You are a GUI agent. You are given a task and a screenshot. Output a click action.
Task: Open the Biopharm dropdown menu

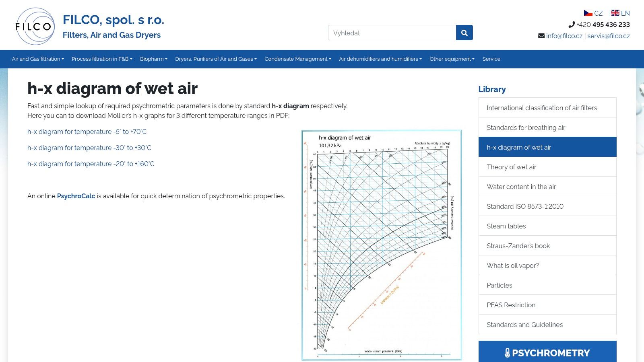(x=154, y=59)
